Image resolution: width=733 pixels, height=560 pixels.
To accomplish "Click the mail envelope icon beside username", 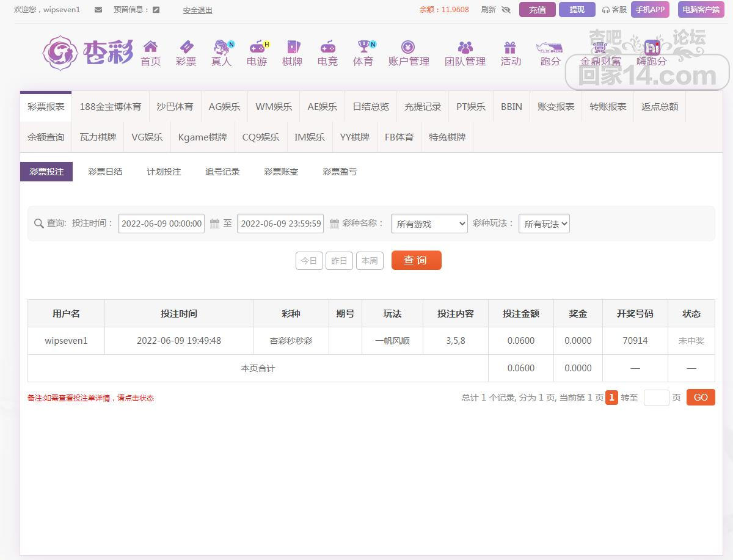I will point(98,10).
